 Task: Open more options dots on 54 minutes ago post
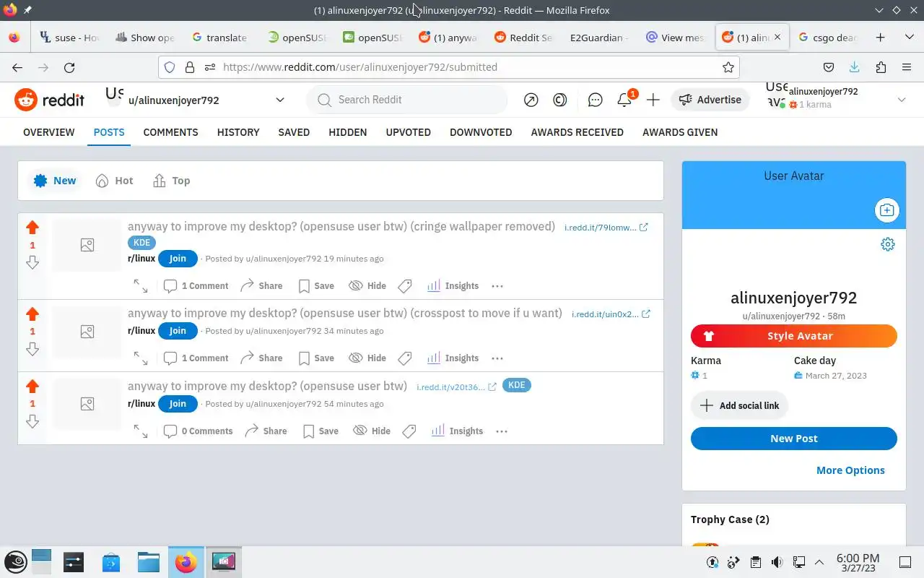502,431
